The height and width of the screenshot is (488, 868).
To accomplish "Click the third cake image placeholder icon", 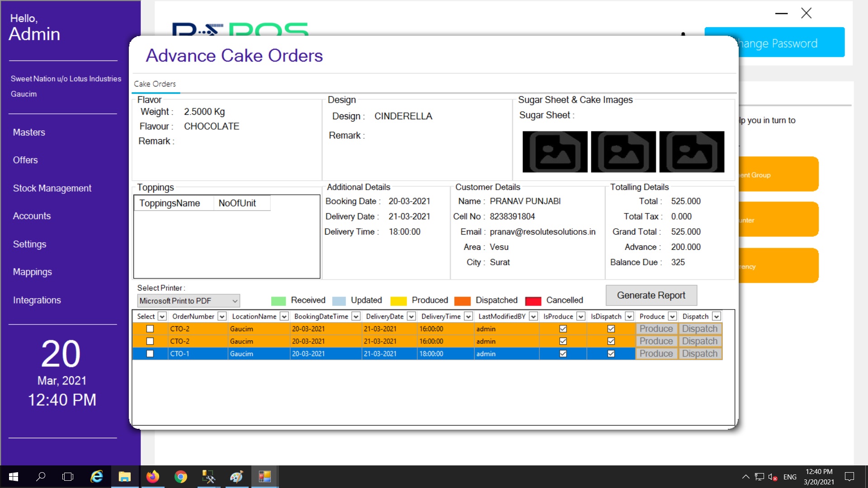I will click(x=691, y=152).
